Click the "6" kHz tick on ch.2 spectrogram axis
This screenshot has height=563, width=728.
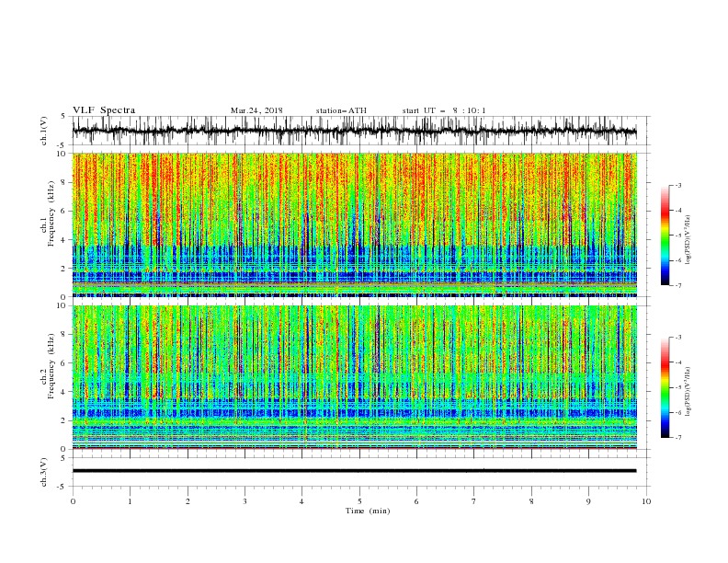[63, 363]
